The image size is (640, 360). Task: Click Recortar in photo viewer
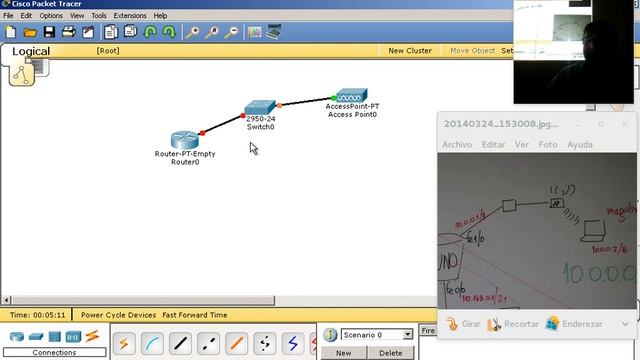click(x=513, y=324)
